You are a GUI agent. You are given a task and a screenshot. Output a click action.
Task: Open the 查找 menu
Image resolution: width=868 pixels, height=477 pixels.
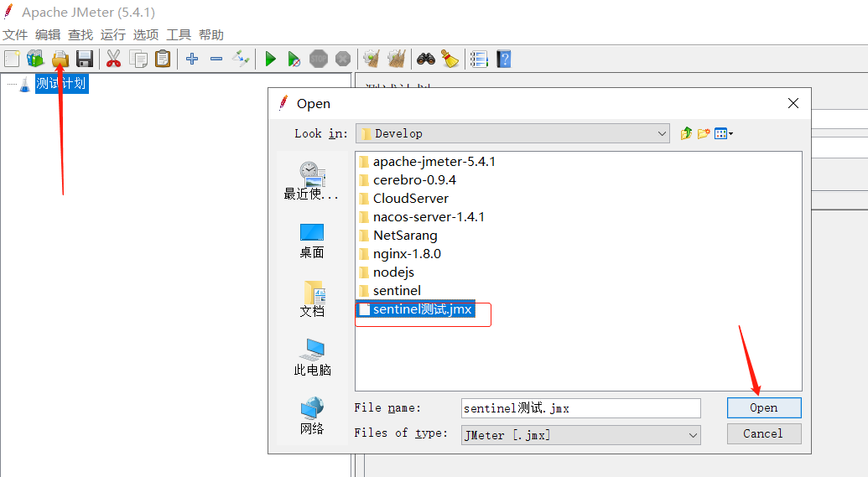click(x=81, y=35)
